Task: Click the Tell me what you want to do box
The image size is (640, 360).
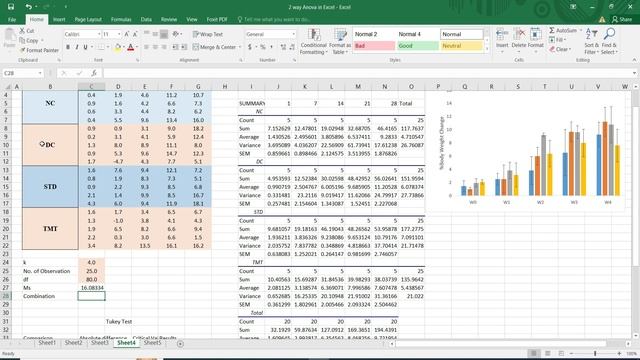Action: click(x=274, y=19)
